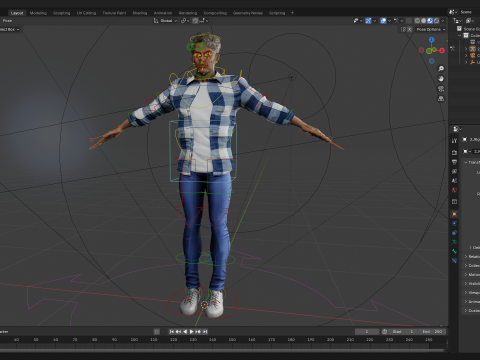Select solid viewport shading
Viewport: 480px width, 360px height.
pyautogui.click(x=424, y=21)
